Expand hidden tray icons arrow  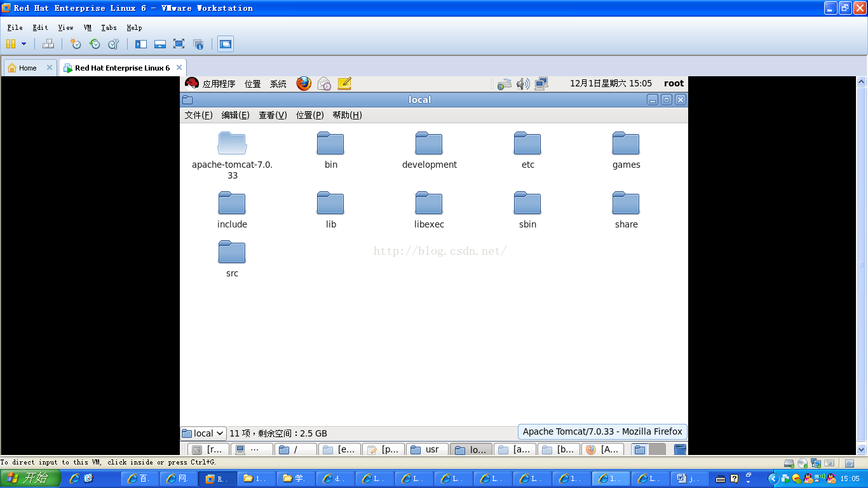[x=773, y=478]
